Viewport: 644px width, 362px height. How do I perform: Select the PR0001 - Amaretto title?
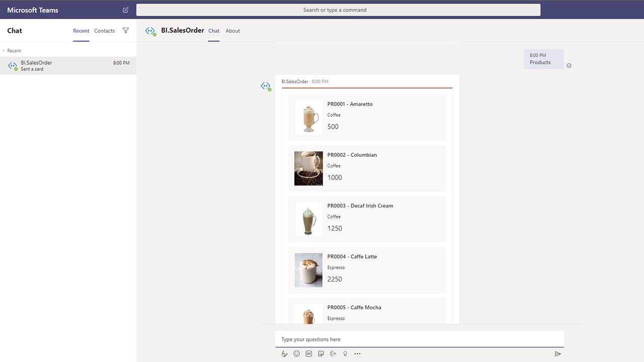[x=350, y=104]
